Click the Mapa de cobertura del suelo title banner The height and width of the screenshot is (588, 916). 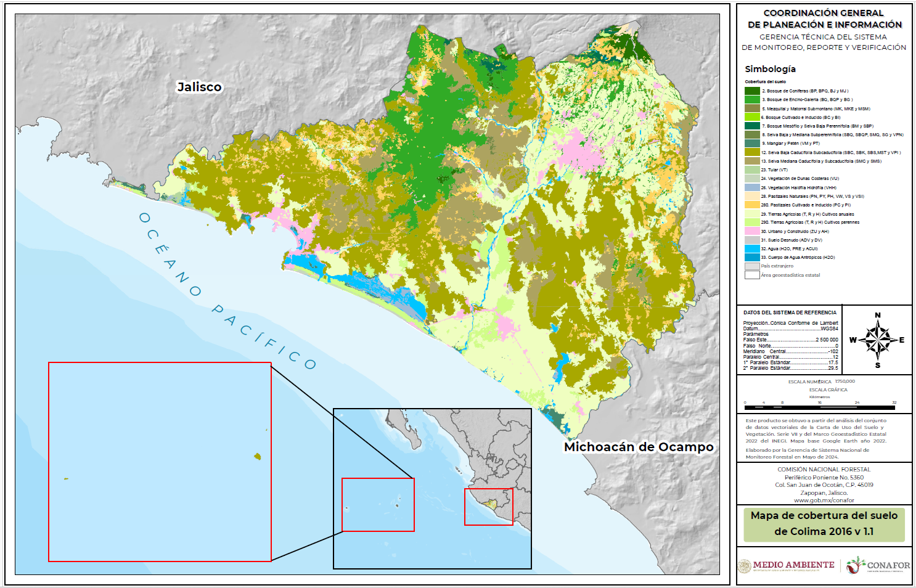pos(824,524)
